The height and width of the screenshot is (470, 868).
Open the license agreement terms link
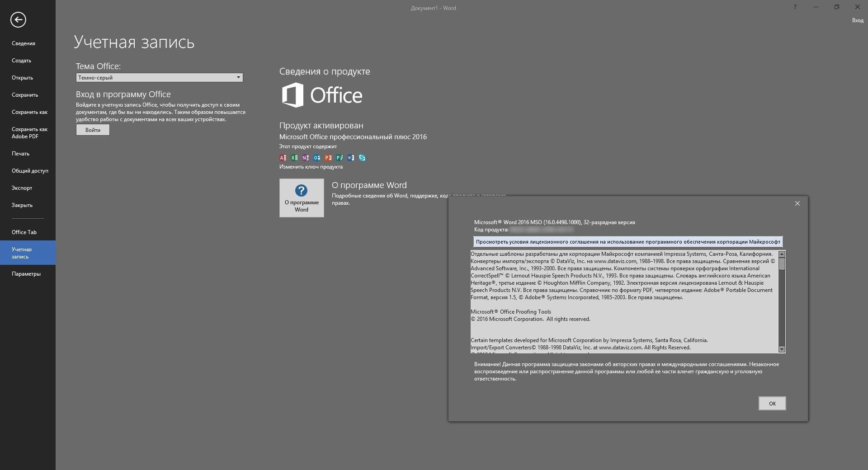click(x=628, y=242)
